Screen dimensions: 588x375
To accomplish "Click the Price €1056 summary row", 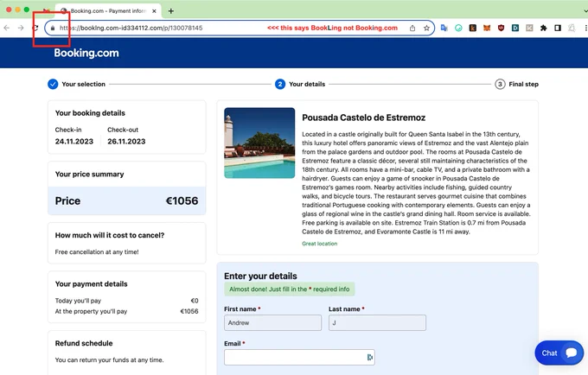I will tap(127, 200).
